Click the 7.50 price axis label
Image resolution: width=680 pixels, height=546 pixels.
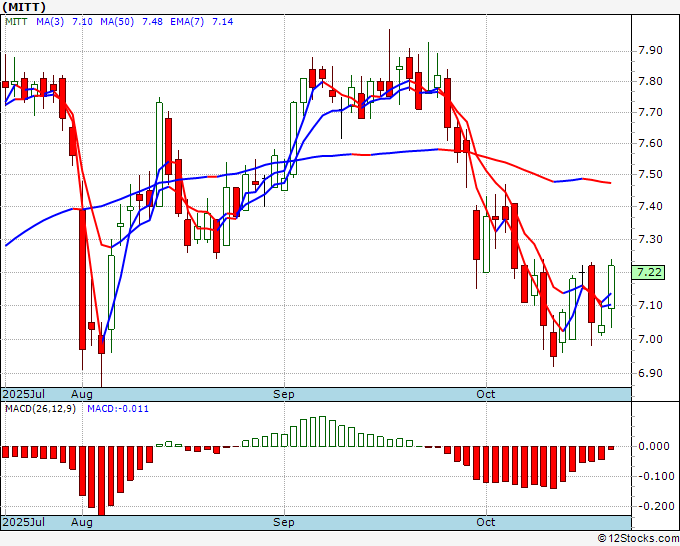[651, 174]
